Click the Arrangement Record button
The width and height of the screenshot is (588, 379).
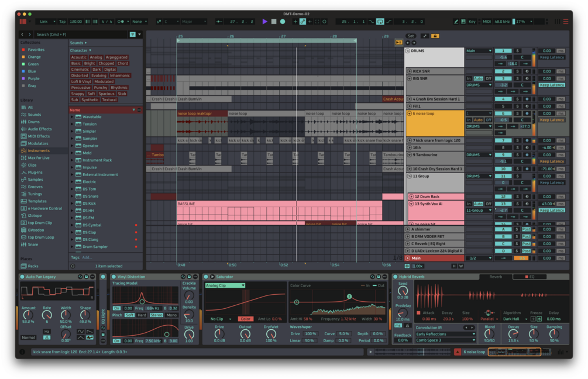283,22
